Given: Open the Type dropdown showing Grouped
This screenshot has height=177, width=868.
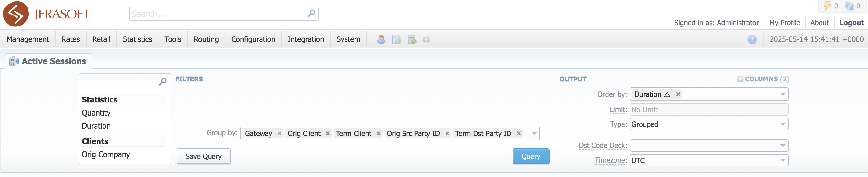Looking at the screenshot, I should pos(709,124).
